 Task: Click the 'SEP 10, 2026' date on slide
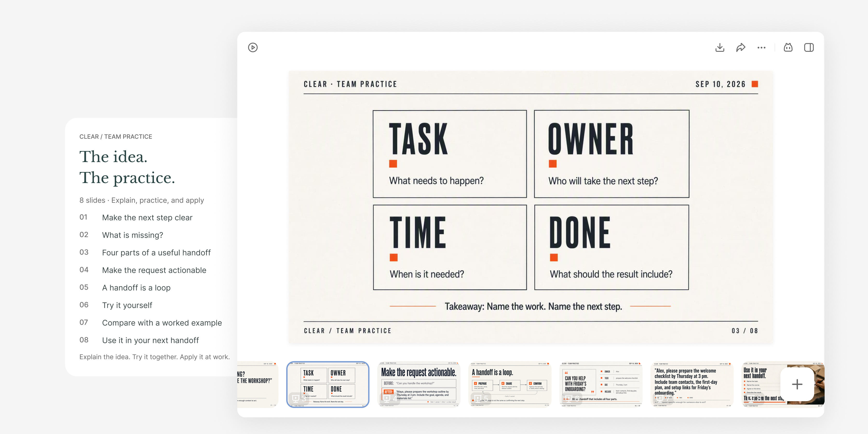pos(720,84)
